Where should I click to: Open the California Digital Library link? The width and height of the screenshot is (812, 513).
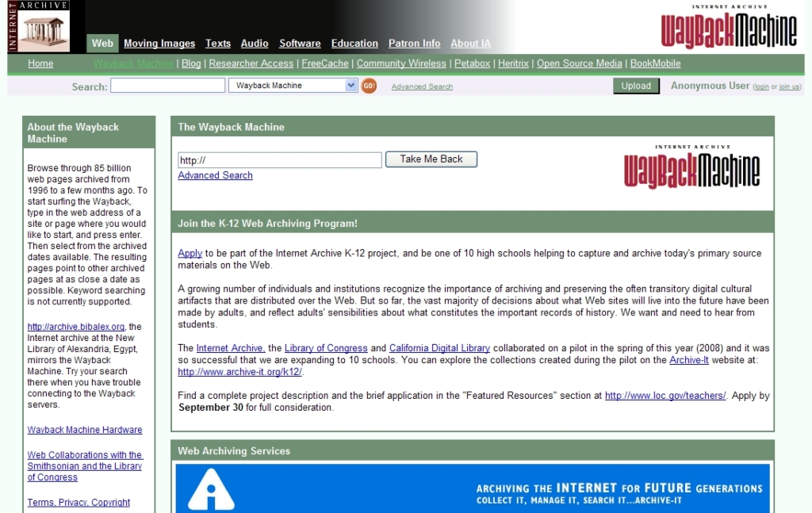click(439, 348)
